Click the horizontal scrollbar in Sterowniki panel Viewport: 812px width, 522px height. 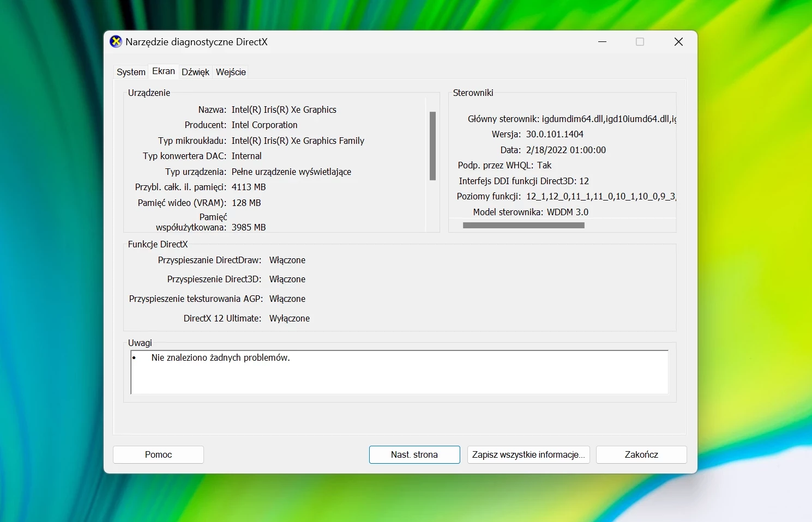pos(524,225)
